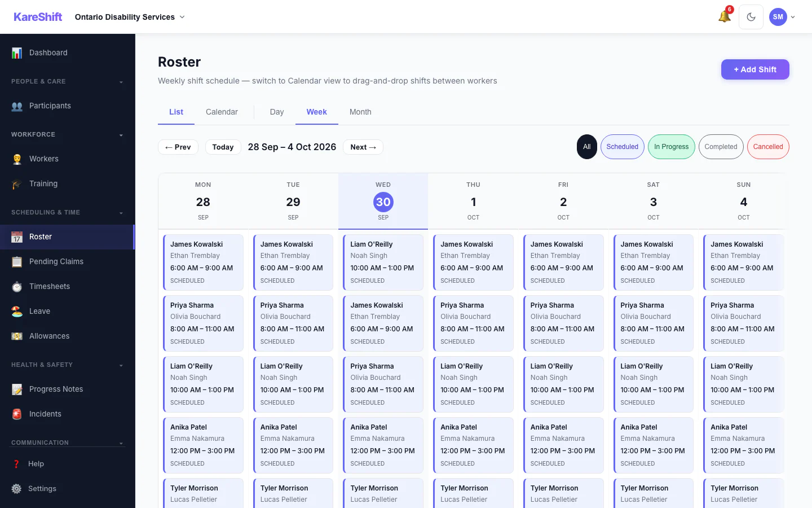812x508 pixels.
Task: Click the Dashboard chart icon
Action: [x=17, y=53]
